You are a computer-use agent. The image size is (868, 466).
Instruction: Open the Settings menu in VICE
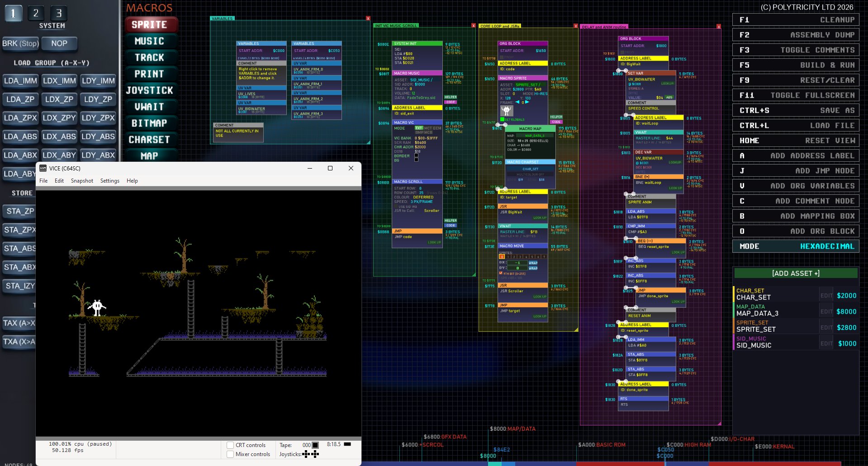pyautogui.click(x=110, y=181)
